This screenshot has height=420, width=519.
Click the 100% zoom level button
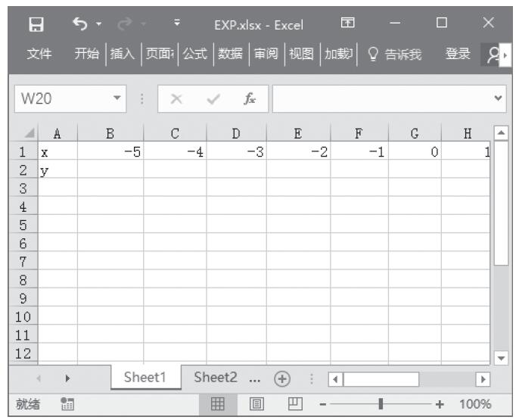(x=475, y=404)
